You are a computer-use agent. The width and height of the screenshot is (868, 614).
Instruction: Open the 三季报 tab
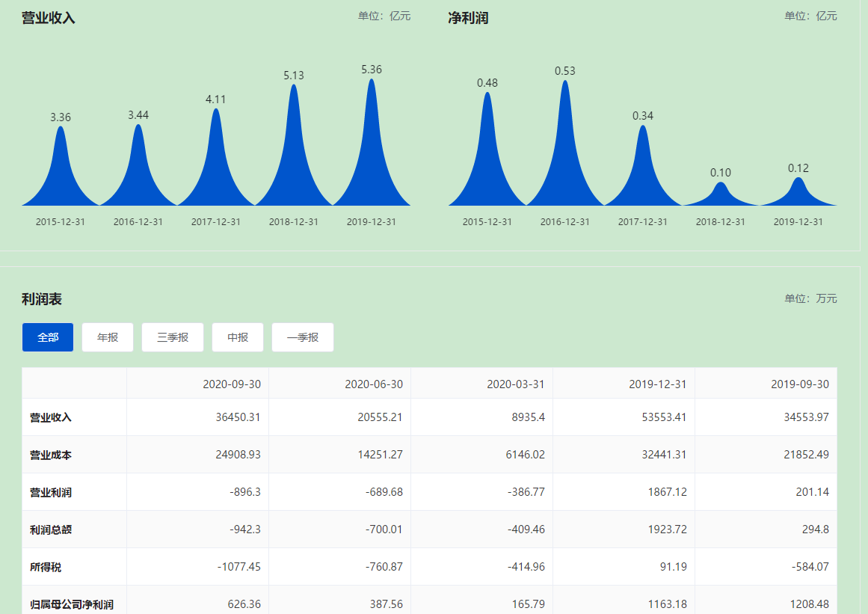click(x=173, y=337)
